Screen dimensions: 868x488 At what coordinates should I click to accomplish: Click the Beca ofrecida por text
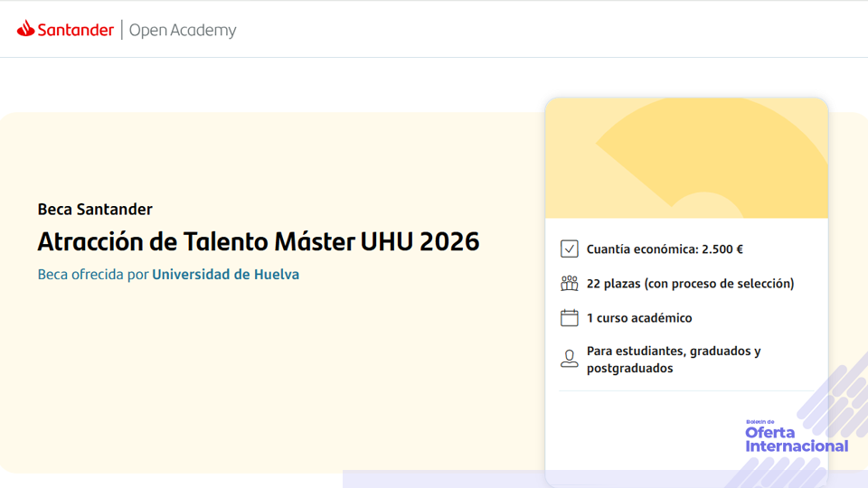coord(92,274)
